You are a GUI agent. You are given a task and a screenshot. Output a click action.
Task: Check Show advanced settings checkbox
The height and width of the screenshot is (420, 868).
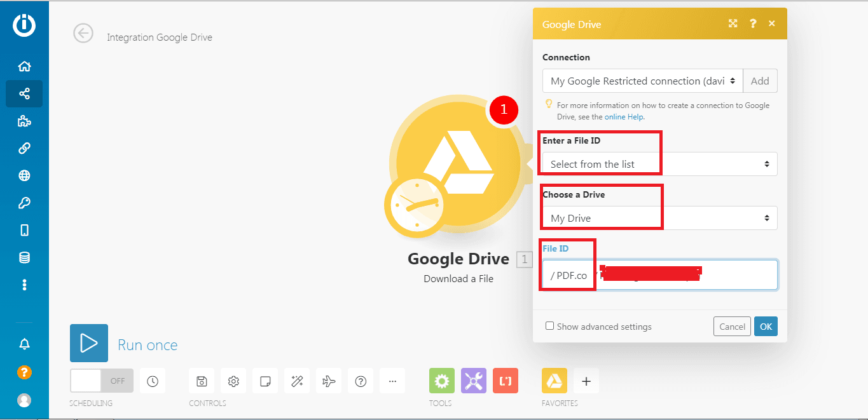[x=549, y=326]
